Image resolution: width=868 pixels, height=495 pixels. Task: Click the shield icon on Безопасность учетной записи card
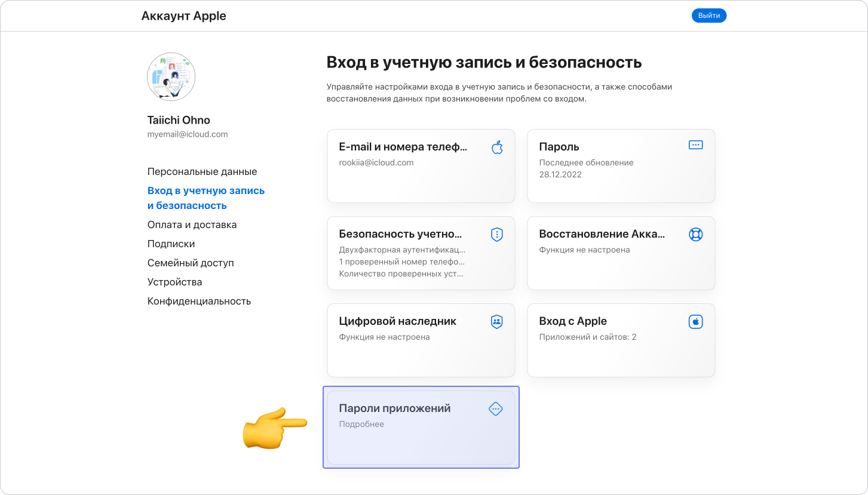click(496, 235)
